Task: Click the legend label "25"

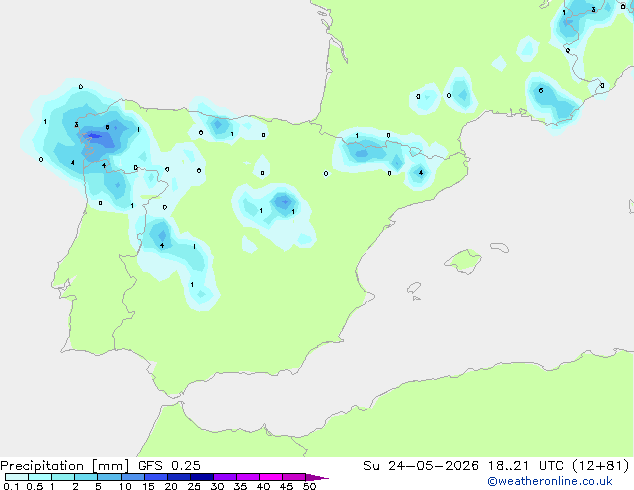Action: (194, 486)
